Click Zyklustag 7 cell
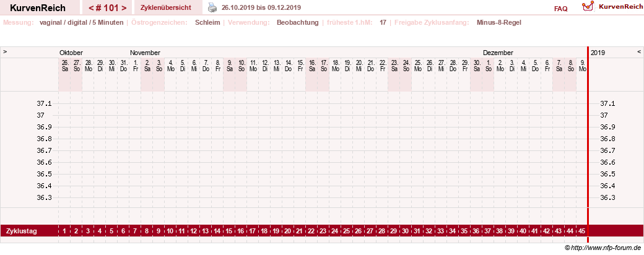 135,231
